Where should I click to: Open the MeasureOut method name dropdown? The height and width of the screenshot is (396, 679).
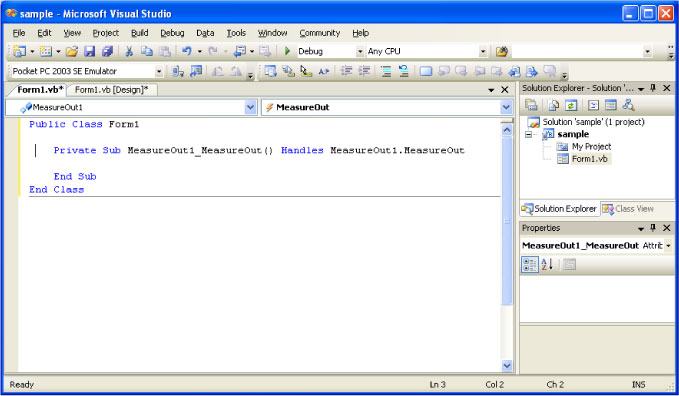click(506, 107)
